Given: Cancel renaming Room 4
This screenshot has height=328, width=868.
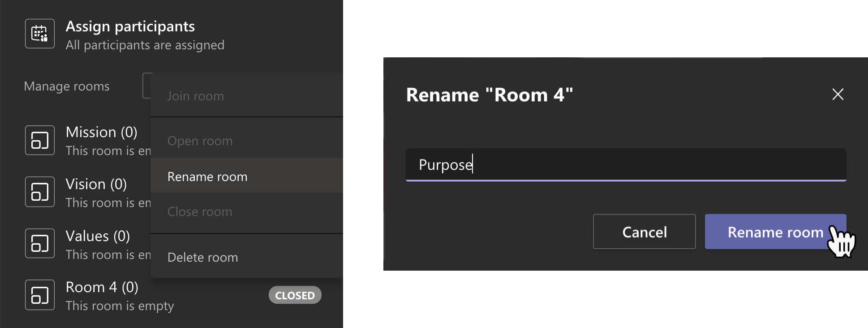Looking at the screenshot, I should coord(644,232).
